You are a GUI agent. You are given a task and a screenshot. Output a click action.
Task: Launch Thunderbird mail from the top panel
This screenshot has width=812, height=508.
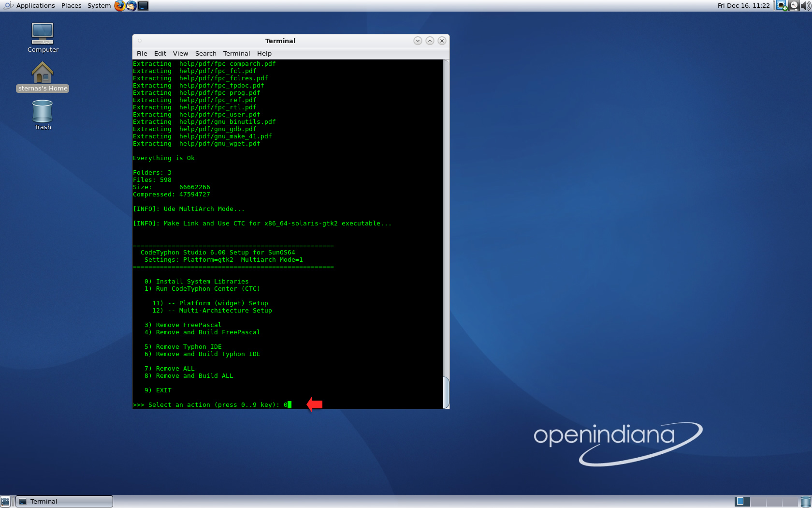coord(131,6)
